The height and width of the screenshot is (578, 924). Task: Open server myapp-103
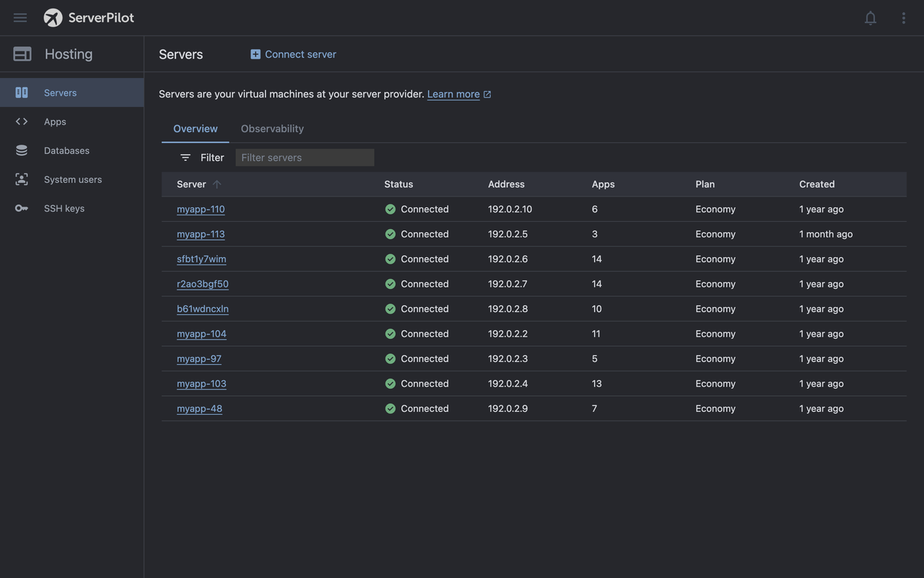[x=201, y=384]
